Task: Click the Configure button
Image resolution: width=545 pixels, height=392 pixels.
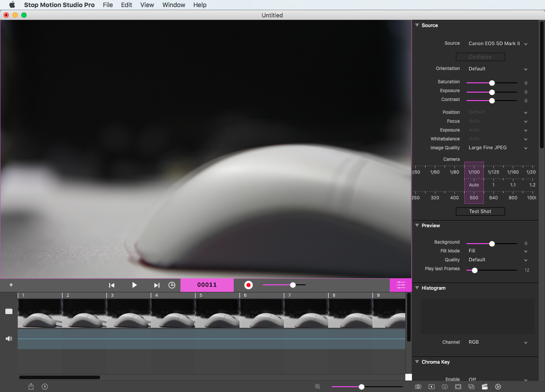Action: 480,57
